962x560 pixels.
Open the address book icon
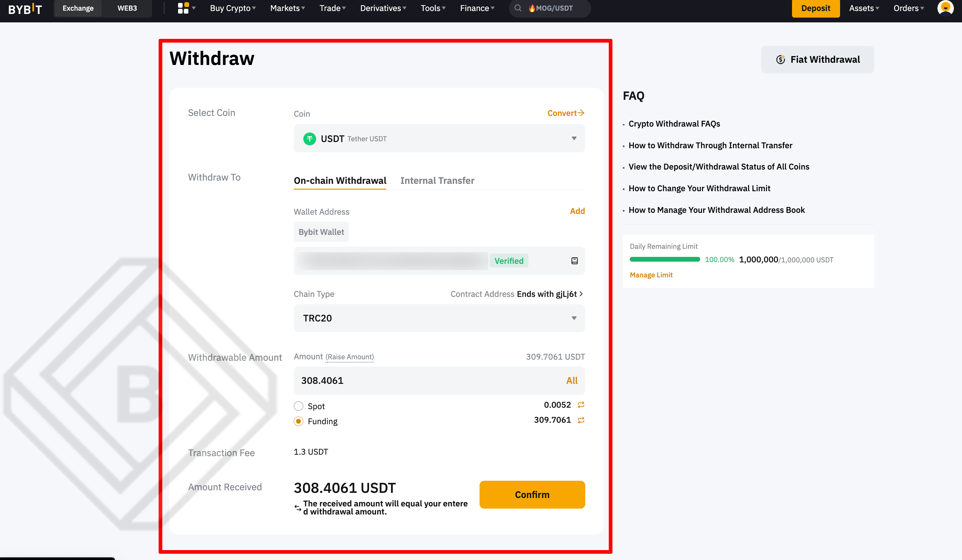574,261
